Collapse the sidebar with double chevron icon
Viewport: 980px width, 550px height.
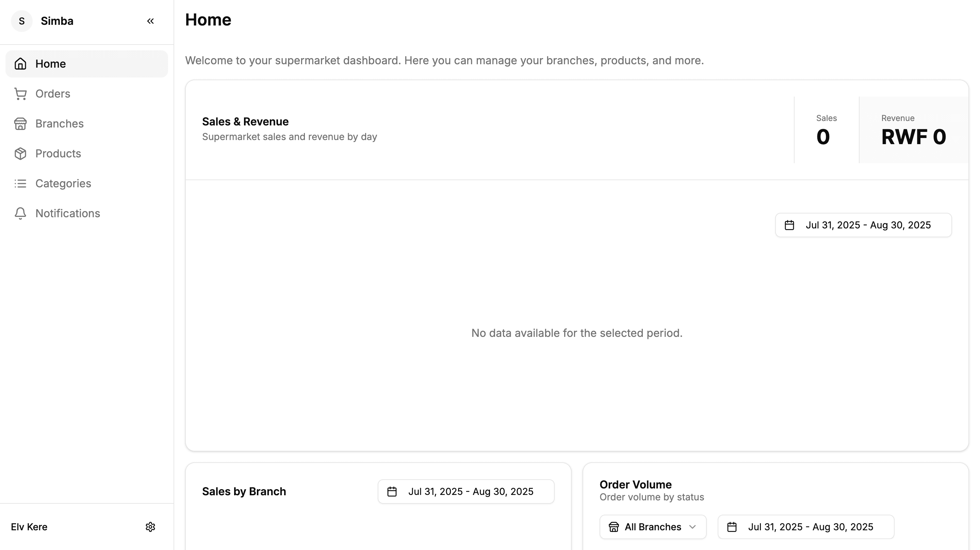click(x=150, y=21)
